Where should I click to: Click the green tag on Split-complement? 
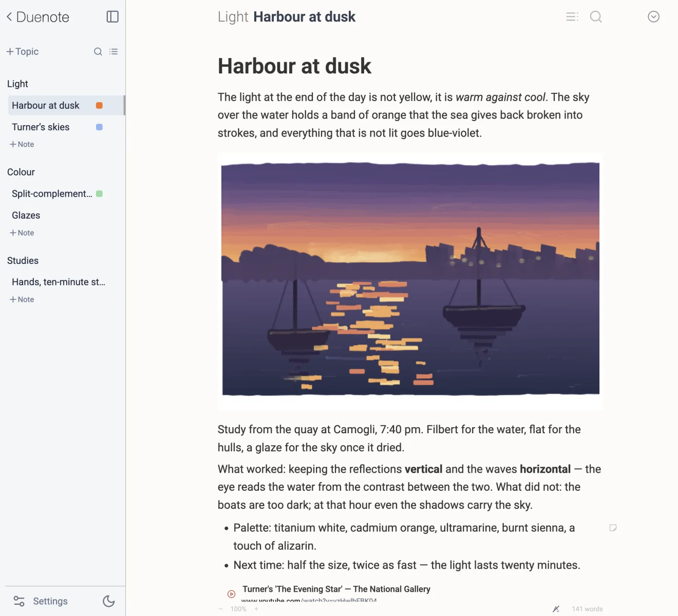tap(99, 194)
